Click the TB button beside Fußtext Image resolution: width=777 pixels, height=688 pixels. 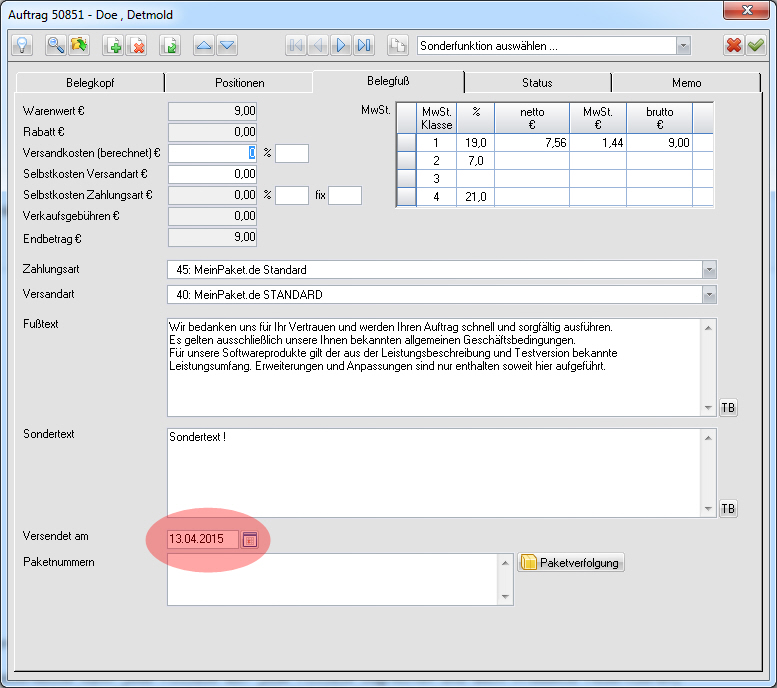tap(728, 407)
